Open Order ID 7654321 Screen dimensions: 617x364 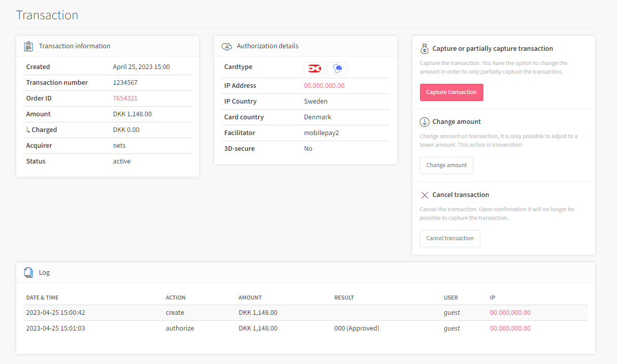pos(125,98)
